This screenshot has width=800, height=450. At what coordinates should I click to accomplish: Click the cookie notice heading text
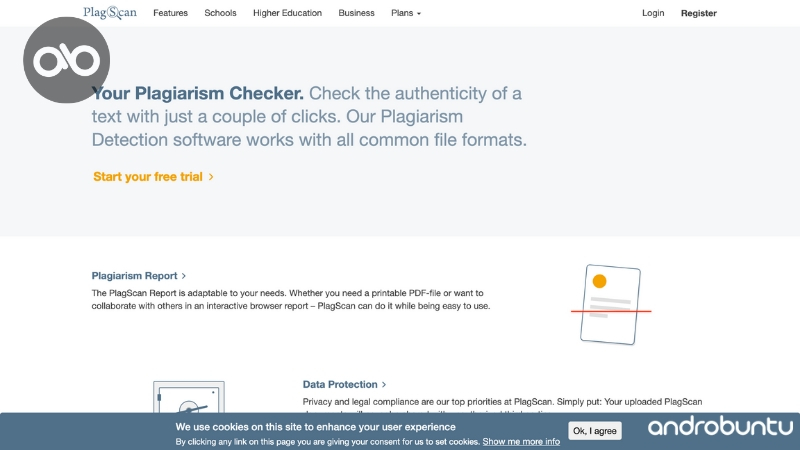315,427
